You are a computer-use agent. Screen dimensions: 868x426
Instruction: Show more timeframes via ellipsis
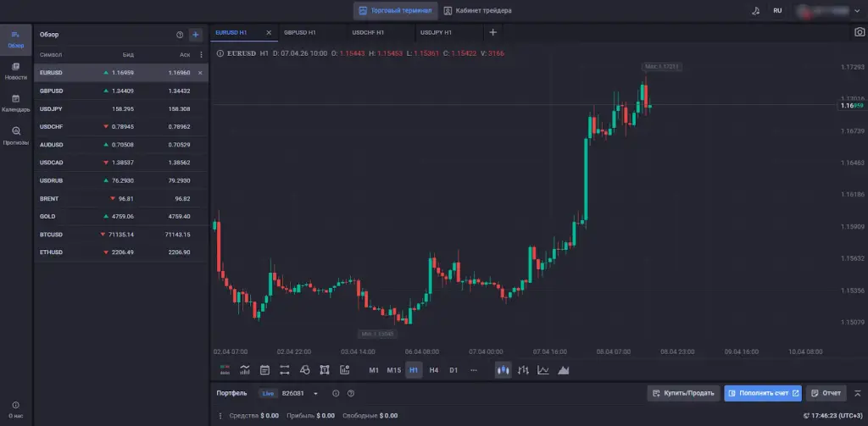[473, 370]
